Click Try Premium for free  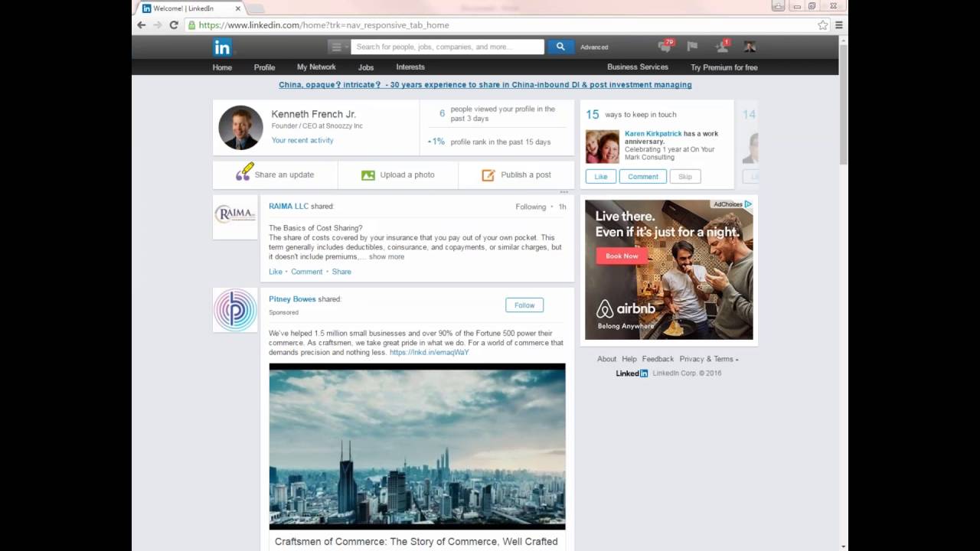coord(724,67)
